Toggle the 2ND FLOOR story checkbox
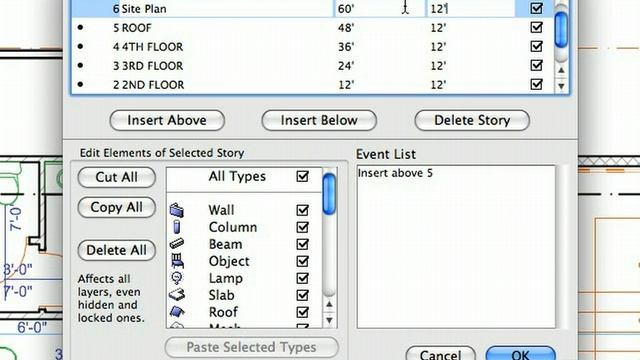The width and height of the screenshot is (640, 360). pos(536,84)
